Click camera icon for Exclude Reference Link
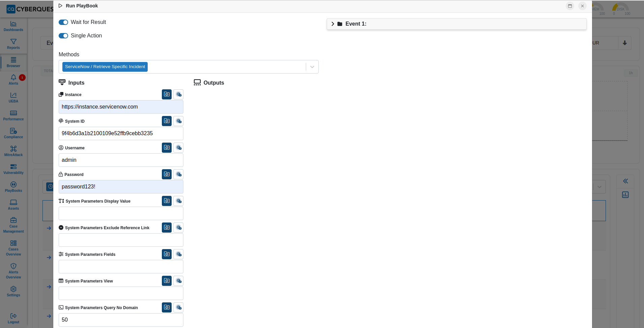Image resolution: width=644 pixels, height=328 pixels. point(167,228)
